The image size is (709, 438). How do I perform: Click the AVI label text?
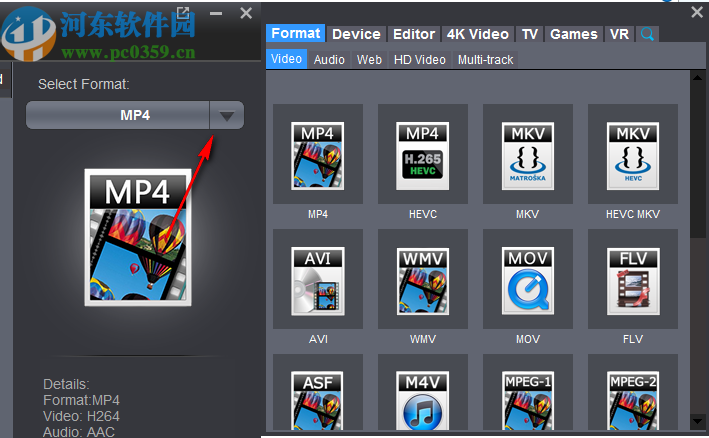(318, 339)
